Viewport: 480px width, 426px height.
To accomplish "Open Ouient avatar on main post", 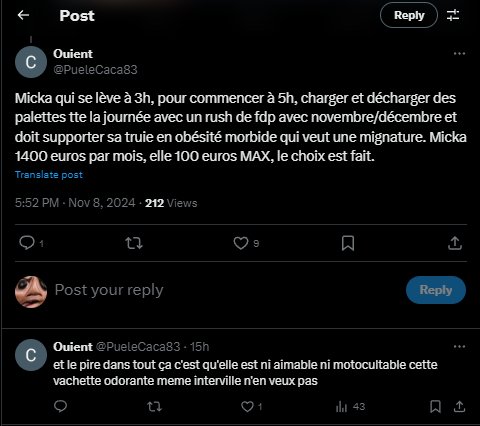I will 31,62.
